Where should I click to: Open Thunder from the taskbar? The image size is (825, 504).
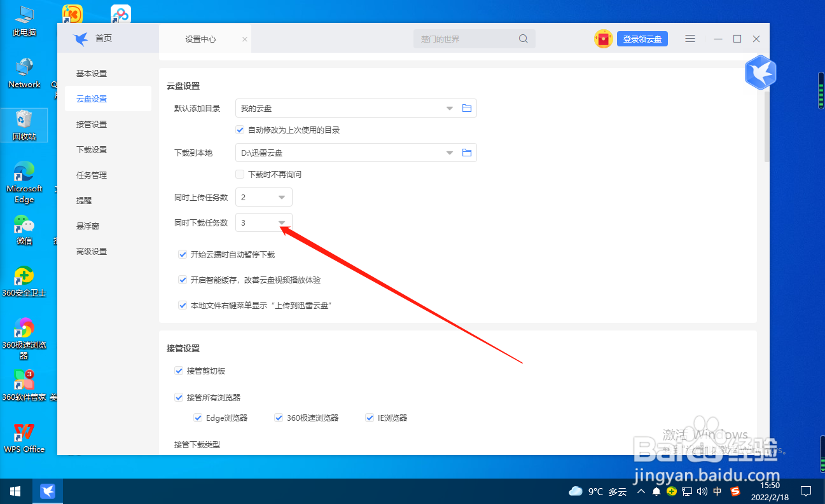tap(48, 491)
